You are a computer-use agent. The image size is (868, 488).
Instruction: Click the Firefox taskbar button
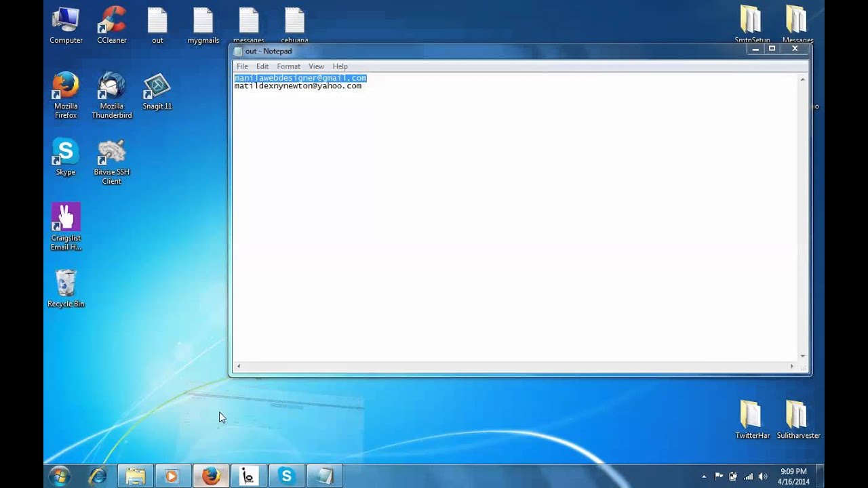(211, 476)
